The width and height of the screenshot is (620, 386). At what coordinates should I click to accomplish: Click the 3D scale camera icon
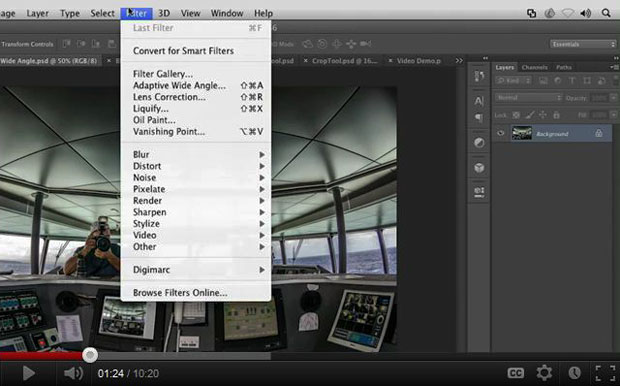(x=366, y=44)
